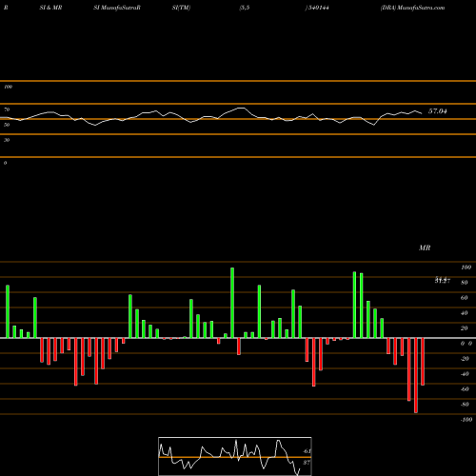Click the 50 level label on RSI panel
Viewport: 476px width, 476px height.
(x=7, y=125)
